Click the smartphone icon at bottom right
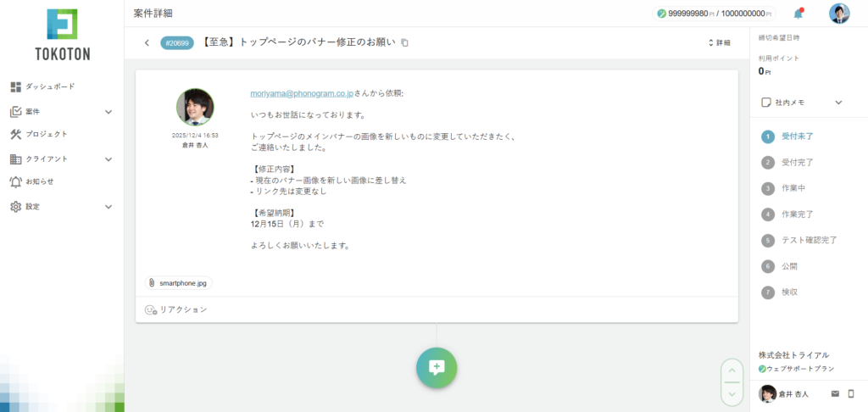Screen dimensions: 868x412 coord(851,394)
